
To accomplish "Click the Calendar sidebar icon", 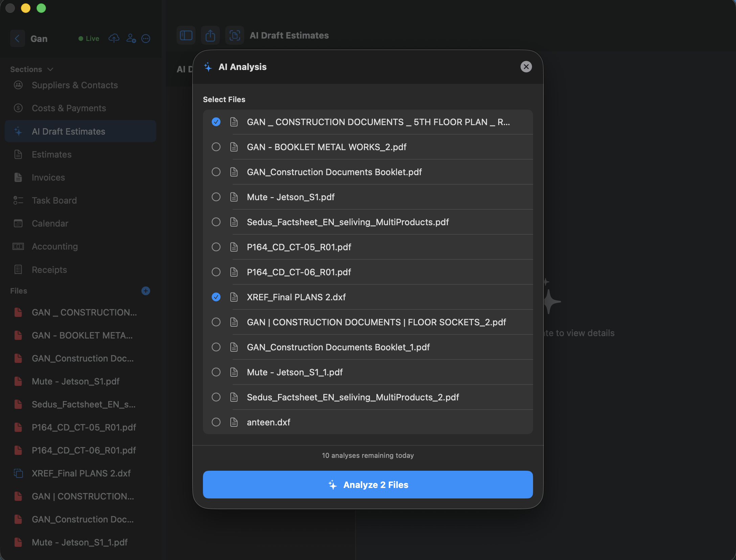I will point(18,223).
